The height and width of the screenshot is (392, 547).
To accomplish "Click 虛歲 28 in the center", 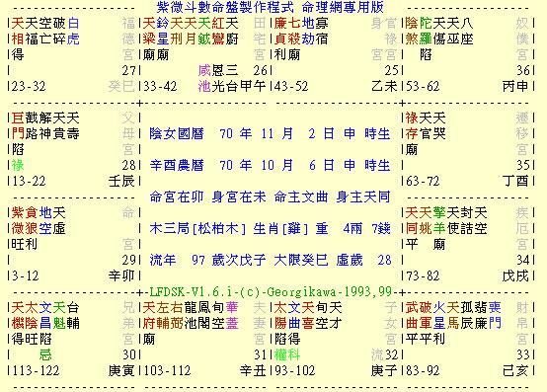I will (364, 260).
